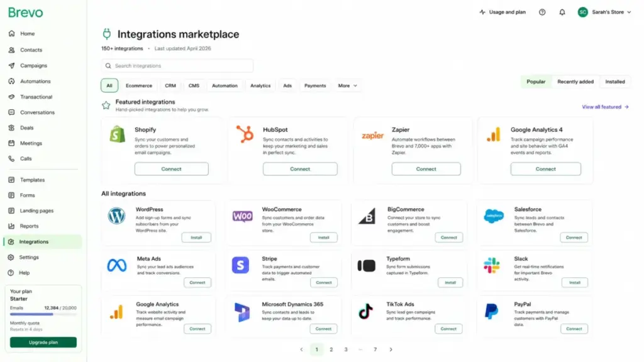
Task: Select Integrations in the sidebar
Action: (x=43, y=242)
